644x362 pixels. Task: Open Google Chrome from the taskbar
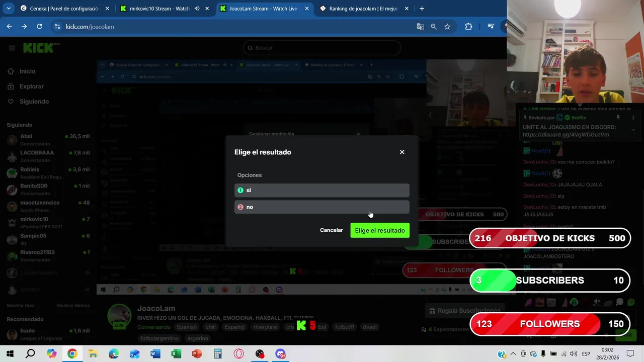[x=72, y=354]
